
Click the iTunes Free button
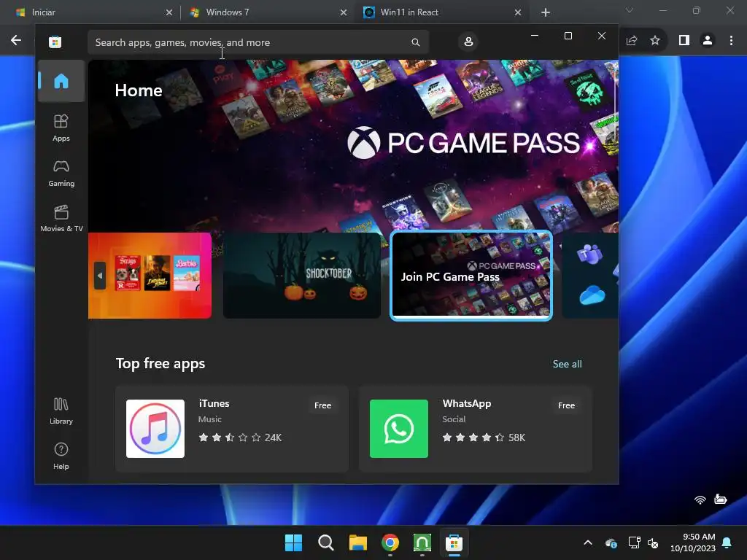322,405
